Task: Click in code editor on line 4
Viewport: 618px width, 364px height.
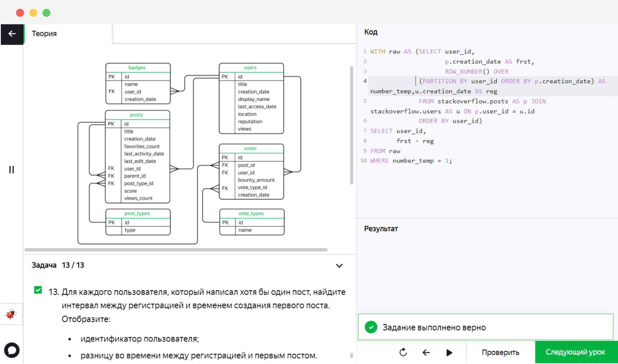Action: [493, 86]
